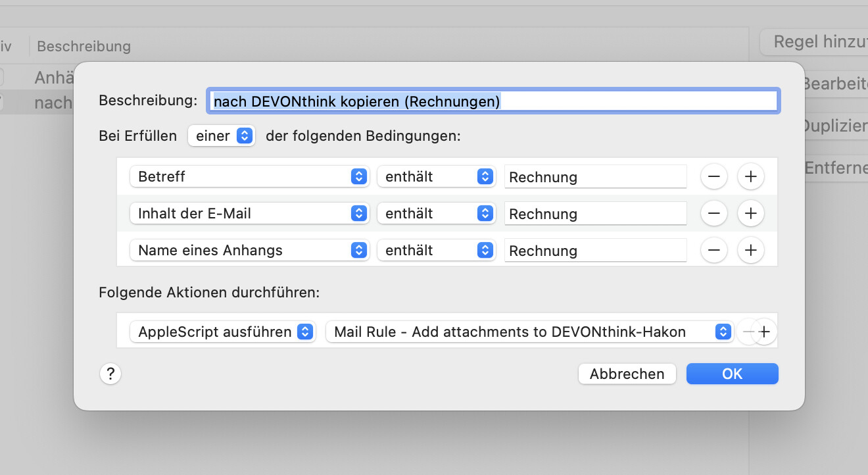Screen dimensions: 868x475
Task: Open help with the question mark button
Action: click(110, 374)
